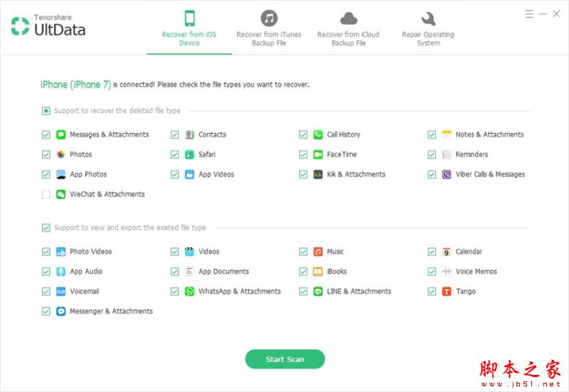This screenshot has width=569, height=392.
Task: Uncheck the Photos checkbox
Action: point(46,154)
